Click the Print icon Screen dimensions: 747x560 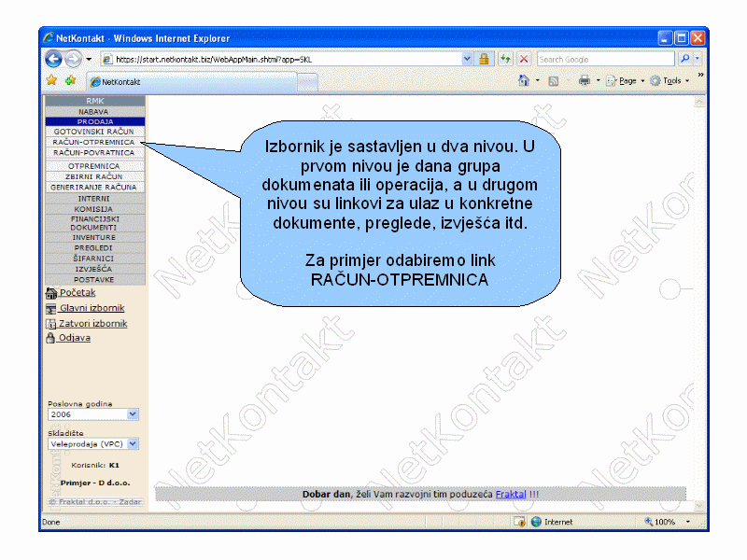click(x=585, y=80)
